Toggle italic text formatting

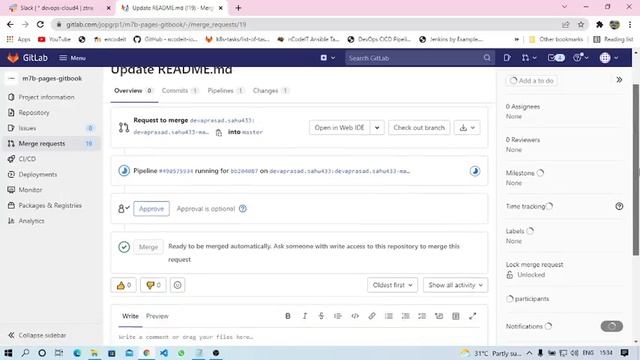(x=304, y=316)
